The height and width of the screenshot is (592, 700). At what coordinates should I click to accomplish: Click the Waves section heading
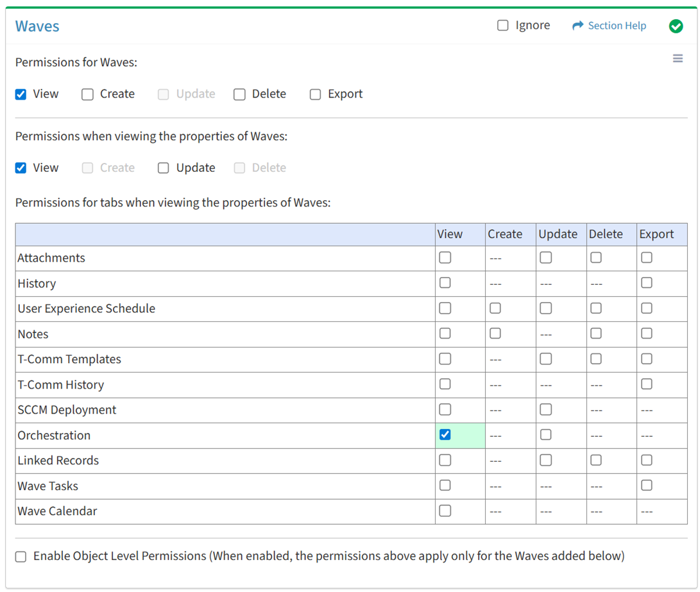[37, 26]
